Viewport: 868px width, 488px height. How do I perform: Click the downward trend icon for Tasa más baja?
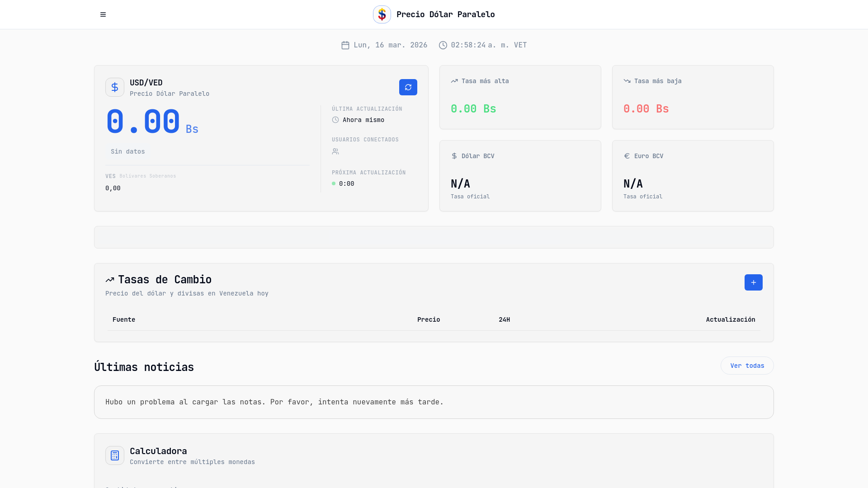pyautogui.click(x=627, y=81)
